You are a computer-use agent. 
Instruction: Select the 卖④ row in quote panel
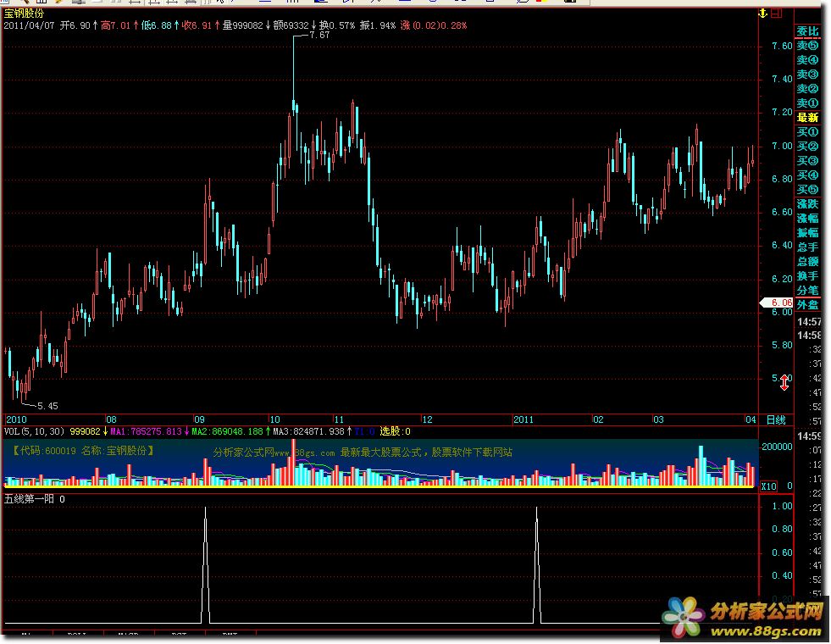tap(807, 60)
